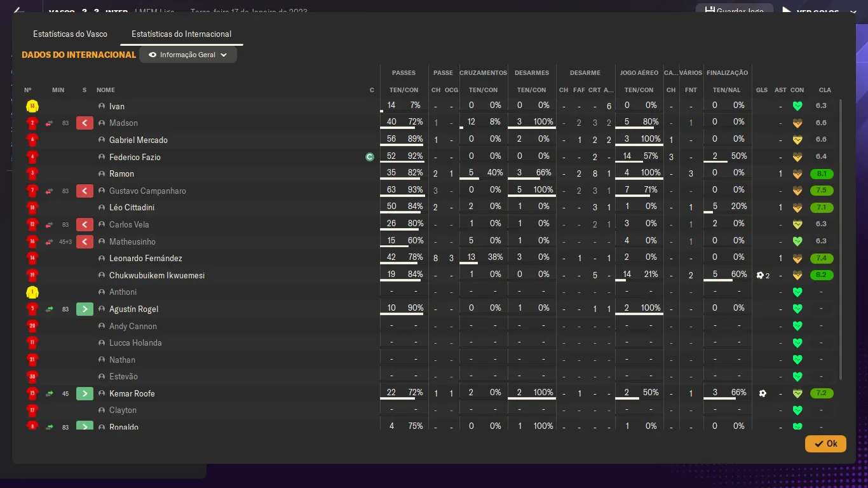Click the person icon beside Gabriel Mercado
Screen dimensions: 868x488
click(x=102, y=140)
